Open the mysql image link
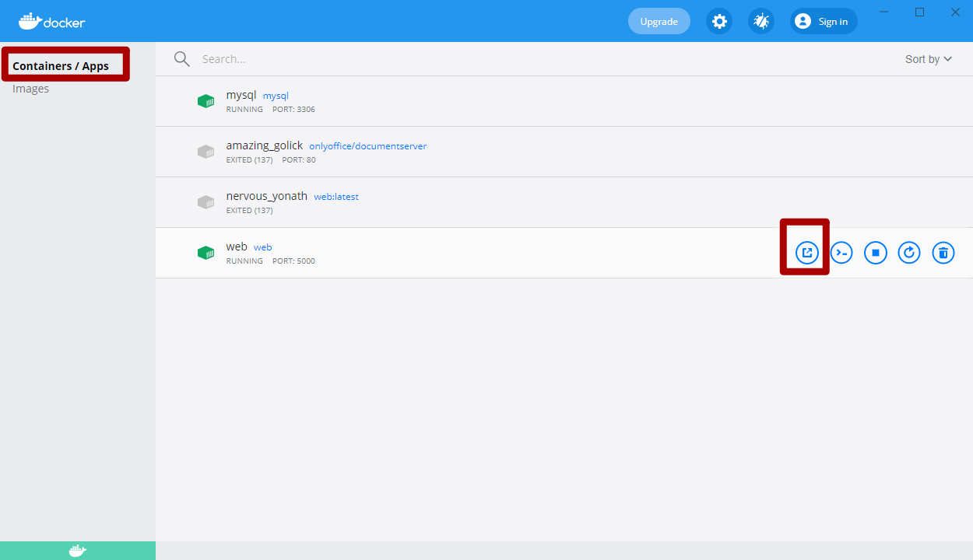This screenshot has width=973, height=560. tap(276, 96)
